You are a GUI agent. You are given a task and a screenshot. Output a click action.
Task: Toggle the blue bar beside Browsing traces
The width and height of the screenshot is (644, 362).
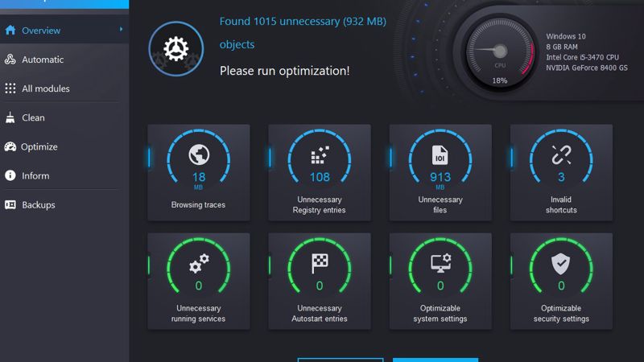pyautogui.click(x=149, y=158)
